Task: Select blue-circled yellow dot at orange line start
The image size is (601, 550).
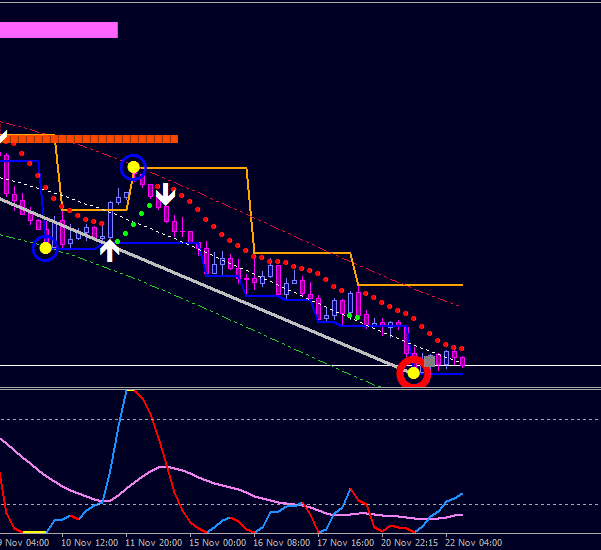Action: (133, 167)
